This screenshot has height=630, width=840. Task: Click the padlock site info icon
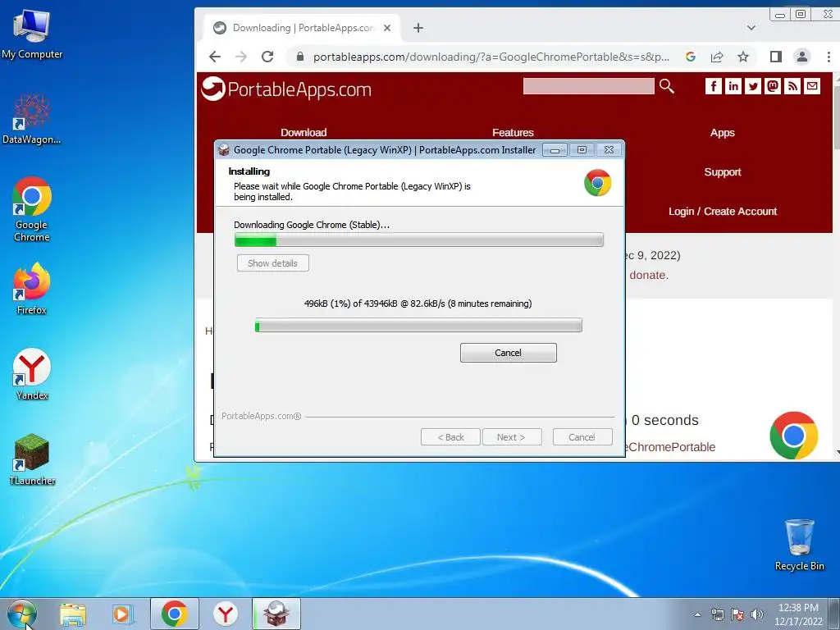(x=300, y=57)
